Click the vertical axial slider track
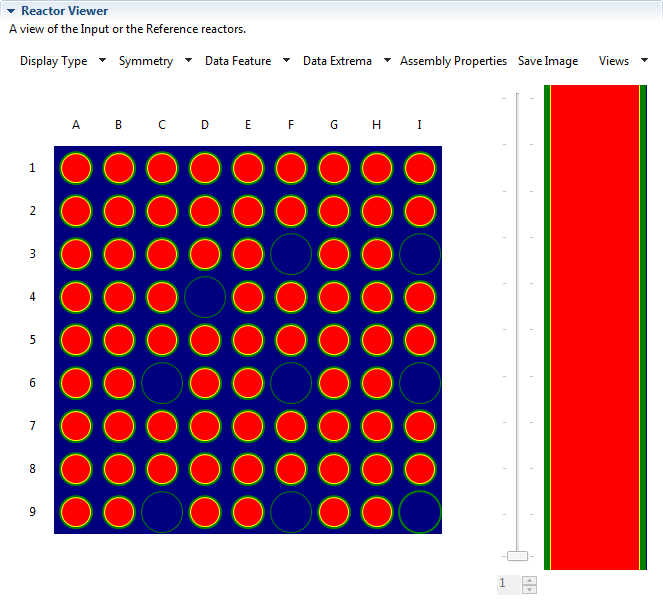This screenshot has width=663, height=605. (x=518, y=321)
